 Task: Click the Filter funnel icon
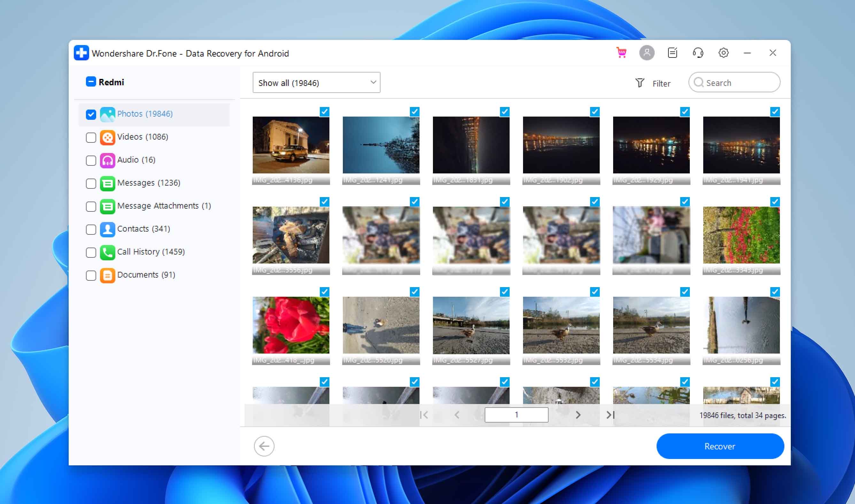click(x=640, y=83)
